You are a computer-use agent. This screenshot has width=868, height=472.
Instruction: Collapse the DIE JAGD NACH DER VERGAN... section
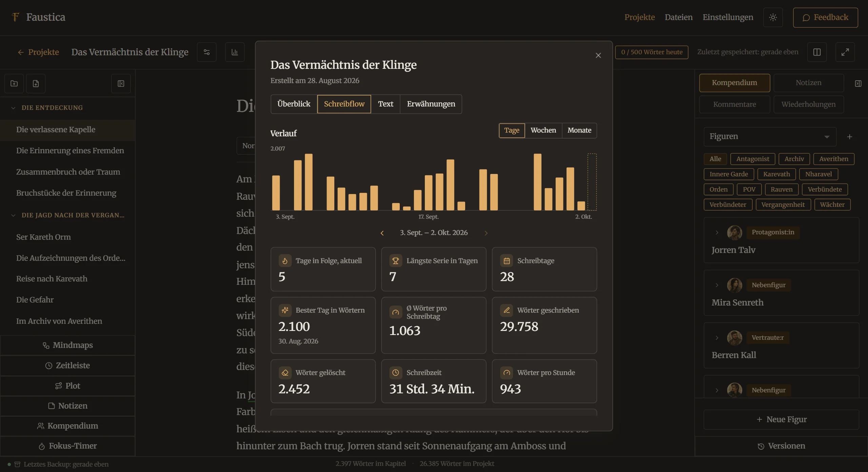click(x=13, y=215)
